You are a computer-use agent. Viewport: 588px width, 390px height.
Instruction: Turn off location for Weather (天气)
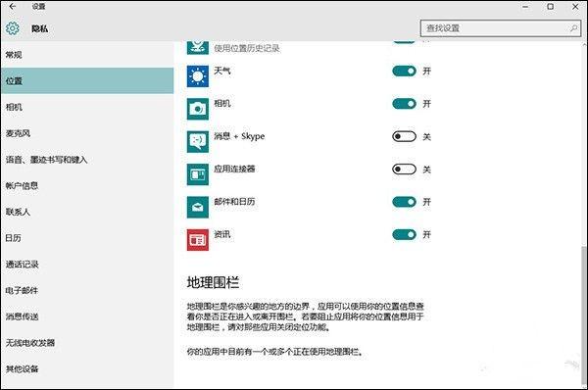pos(404,71)
